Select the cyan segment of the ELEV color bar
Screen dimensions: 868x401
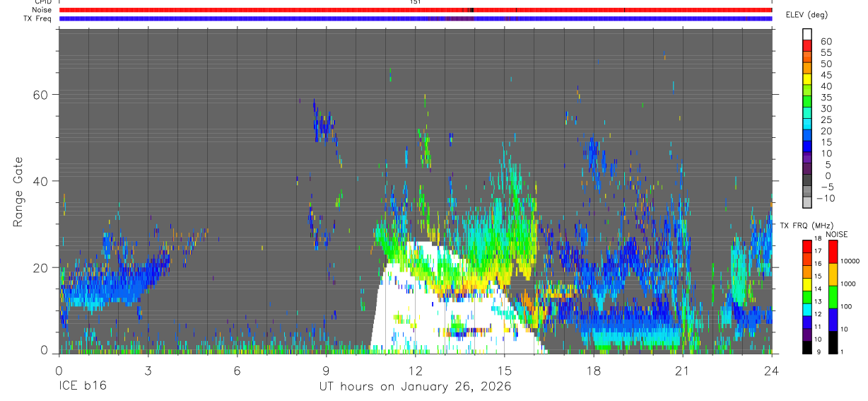tap(807, 123)
